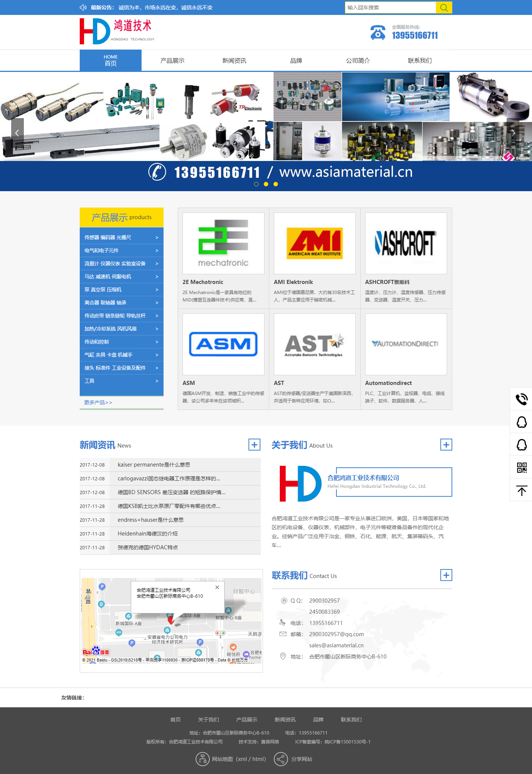Expand 气缸 夹具 卡盘 机械手 category

click(121, 355)
